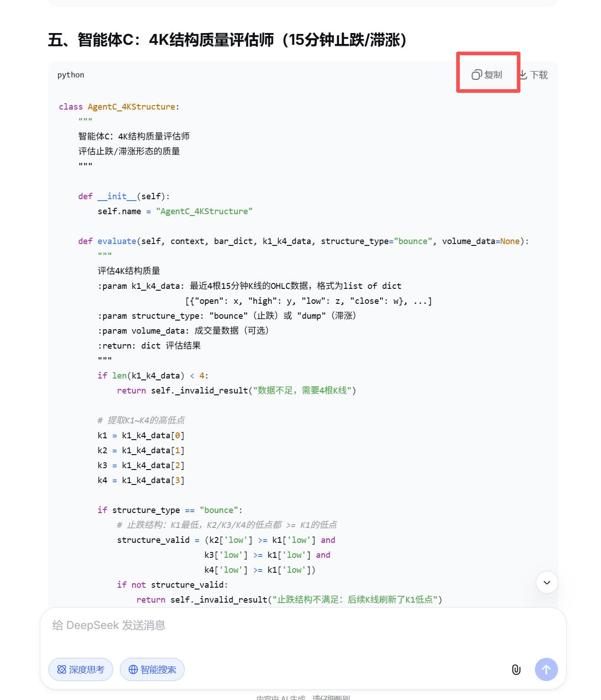Click the string "数据不足，需要4根K线"

pyautogui.click(x=302, y=390)
